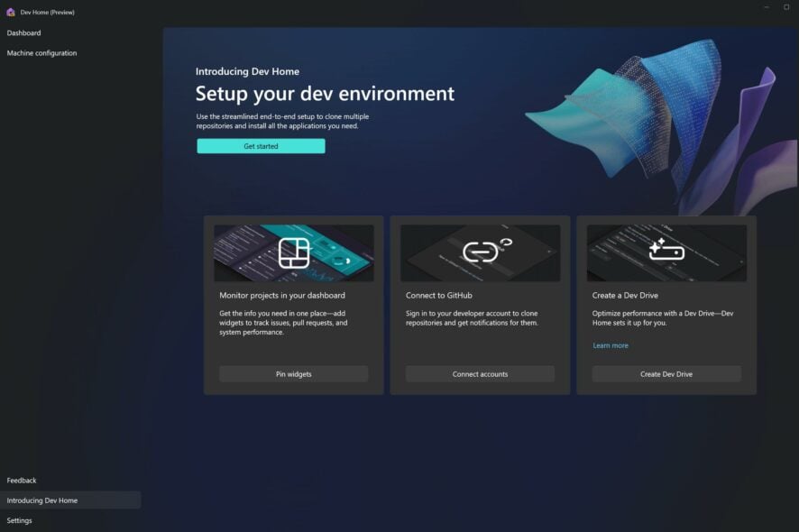The height and width of the screenshot is (532, 799).
Task: Open Settings from the sidebar
Action: click(19, 519)
